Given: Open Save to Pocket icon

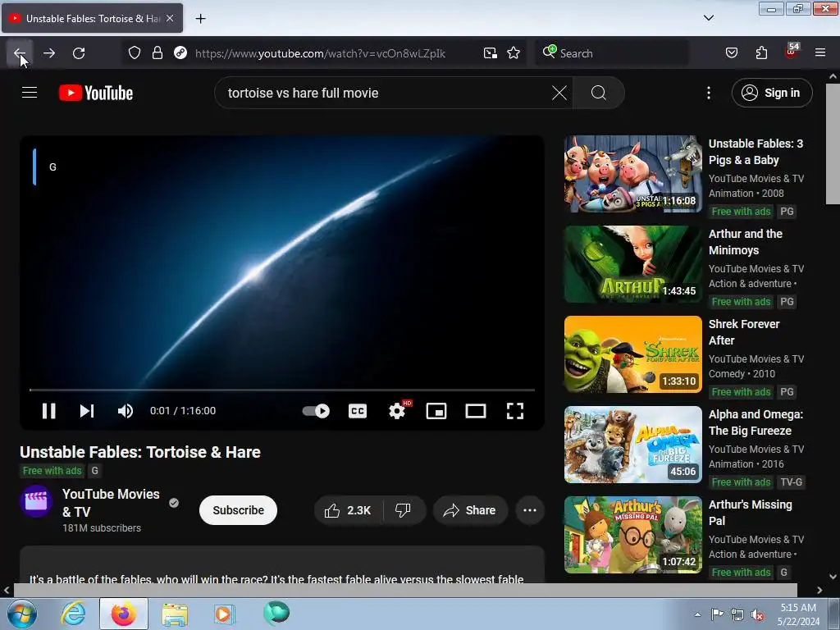Looking at the screenshot, I should (x=732, y=52).
